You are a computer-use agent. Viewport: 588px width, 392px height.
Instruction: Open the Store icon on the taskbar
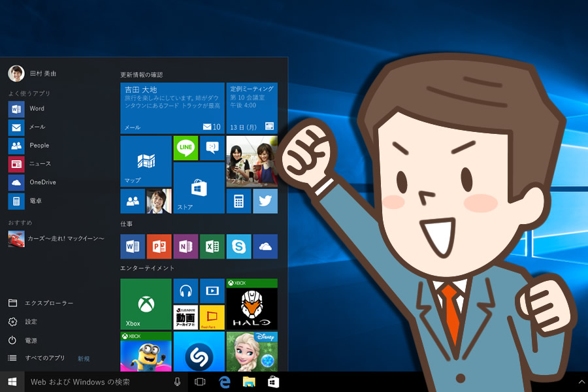tap(273, 382)
